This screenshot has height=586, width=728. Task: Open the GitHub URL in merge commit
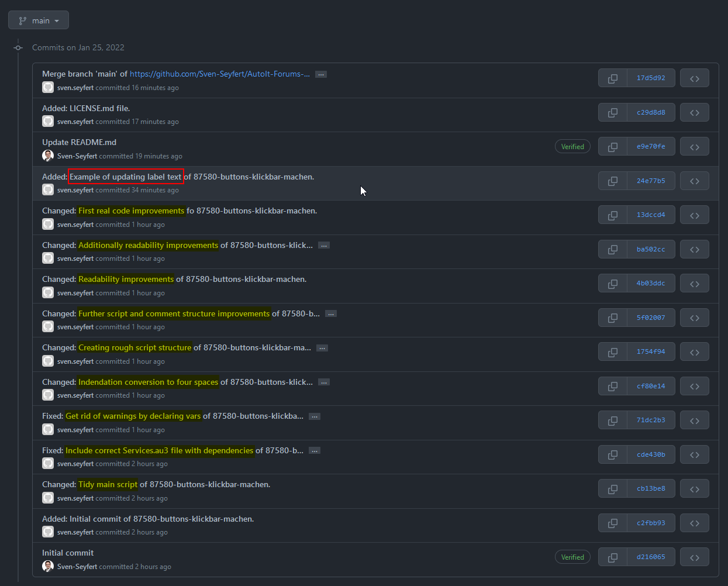tap(219, 74)
